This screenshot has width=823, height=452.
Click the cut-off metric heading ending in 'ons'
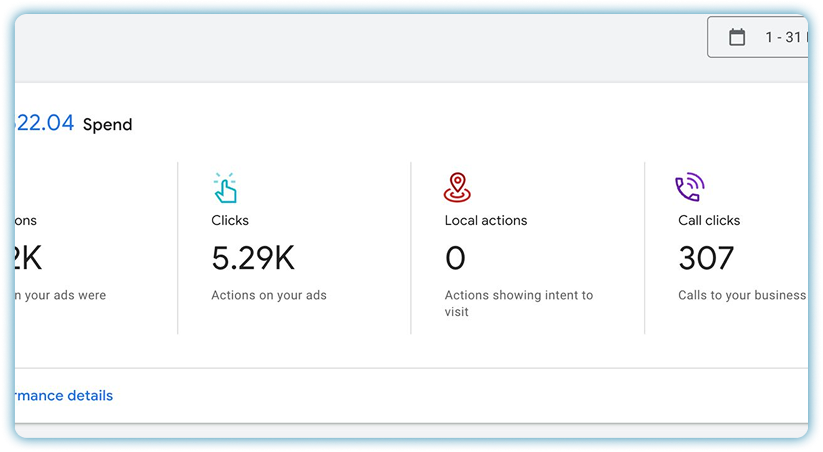pyautogui.click(x=26, y=220)
